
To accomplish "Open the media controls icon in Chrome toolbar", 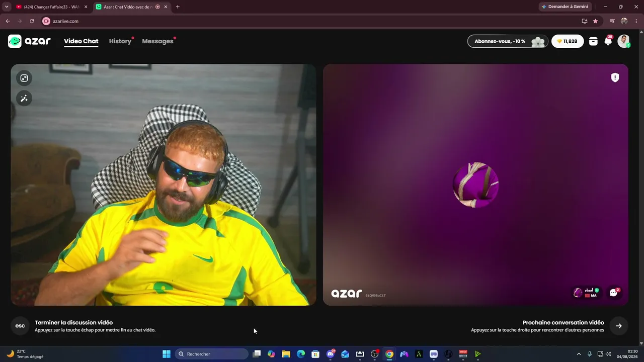I will pos(612,21).
